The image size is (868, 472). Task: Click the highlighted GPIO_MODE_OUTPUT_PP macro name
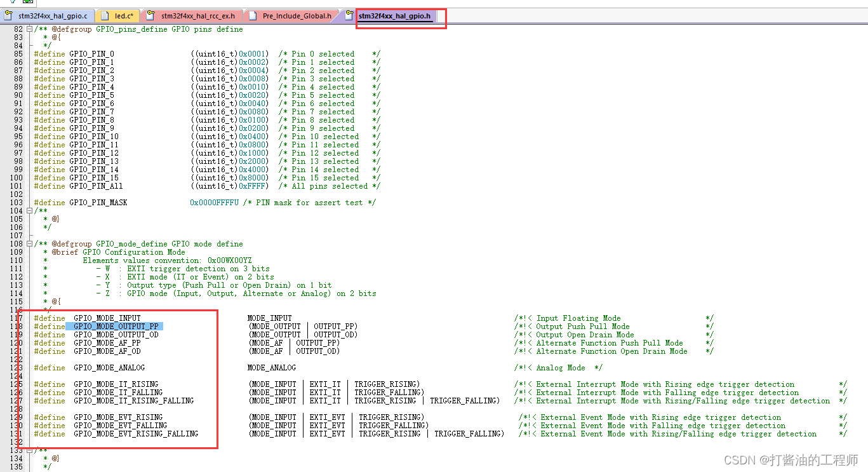point(116,327)
